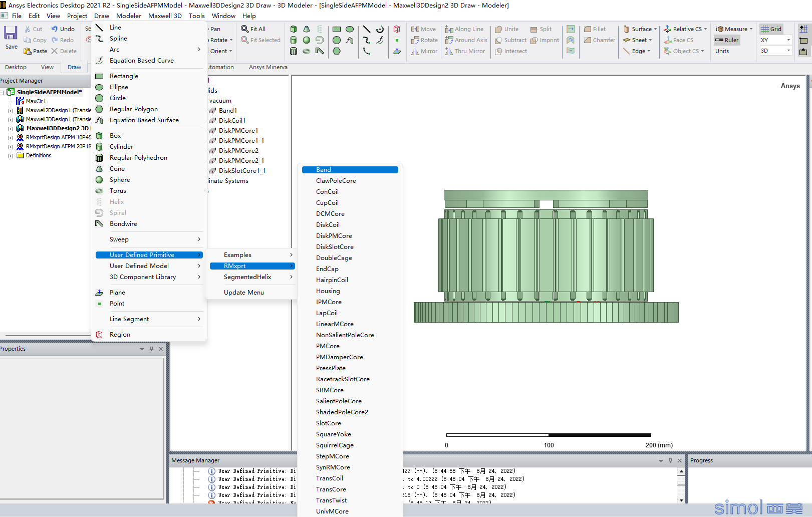Screen dimensions: 812x517
Task: Click the Save icon in the toolbar
Action: point(11,33)
